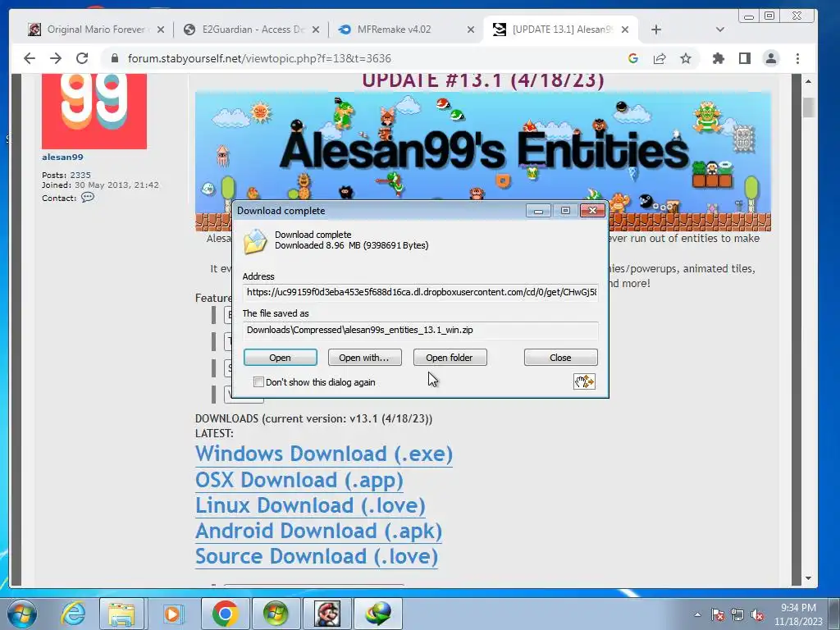The height and width of the screenshot is (630, 840).
Task: Click the Windows Download (.exe) link
Action: 323,454
